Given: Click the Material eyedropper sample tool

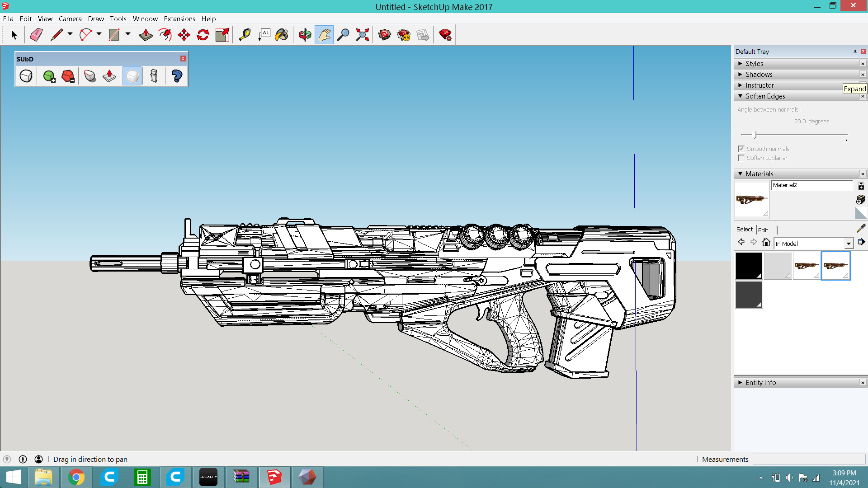Looking at the screenshot, I should [x=861, y=229].
